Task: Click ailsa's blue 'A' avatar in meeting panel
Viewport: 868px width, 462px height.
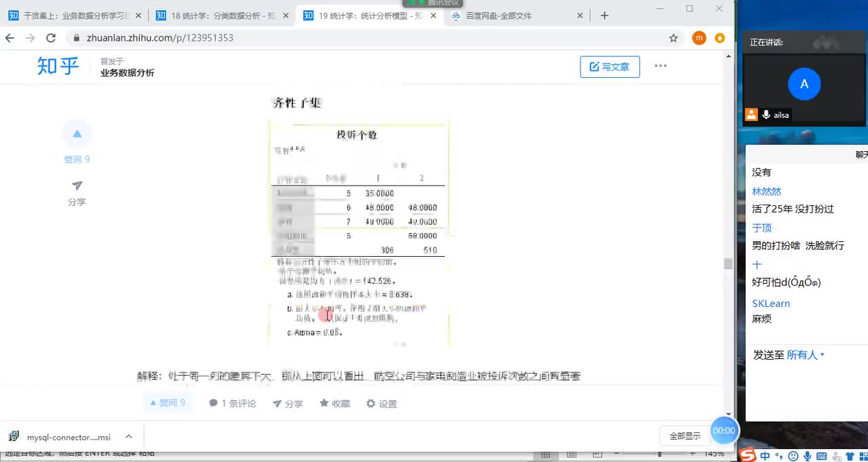Action: [804, 84]
